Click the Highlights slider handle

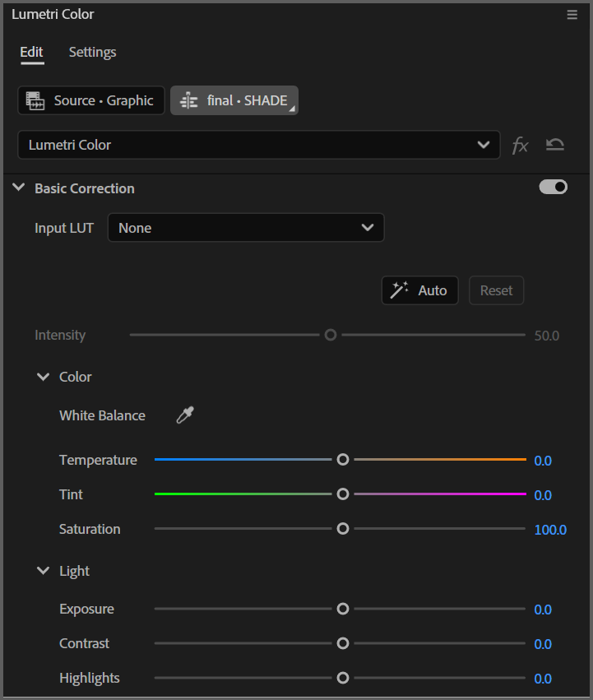tap(343, 678)
